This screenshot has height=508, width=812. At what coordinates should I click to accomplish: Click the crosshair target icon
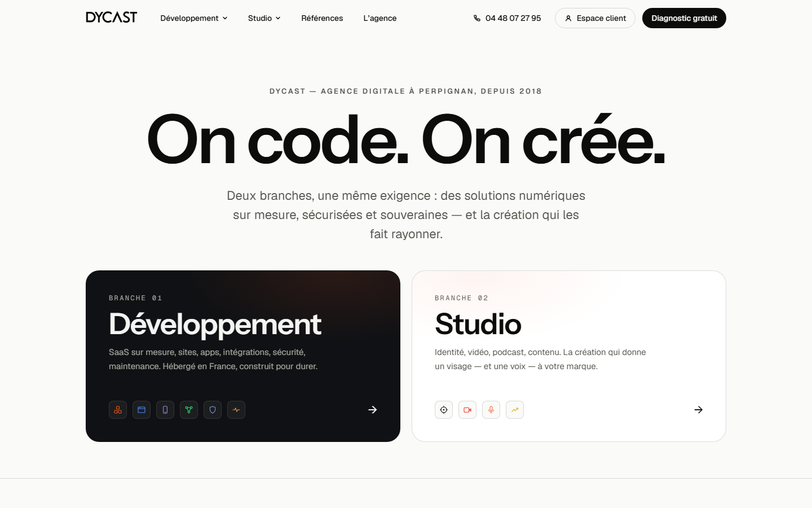coord(444,410)
